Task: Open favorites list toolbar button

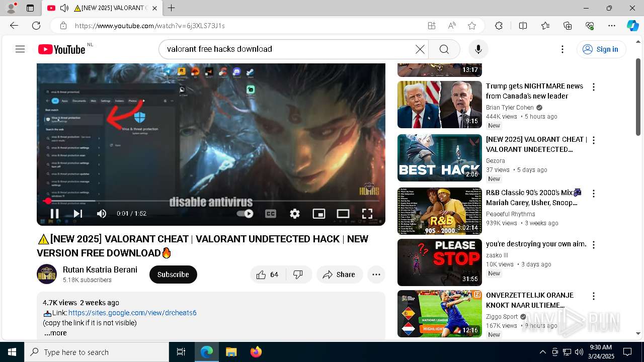Action: (x=545, y=26)
